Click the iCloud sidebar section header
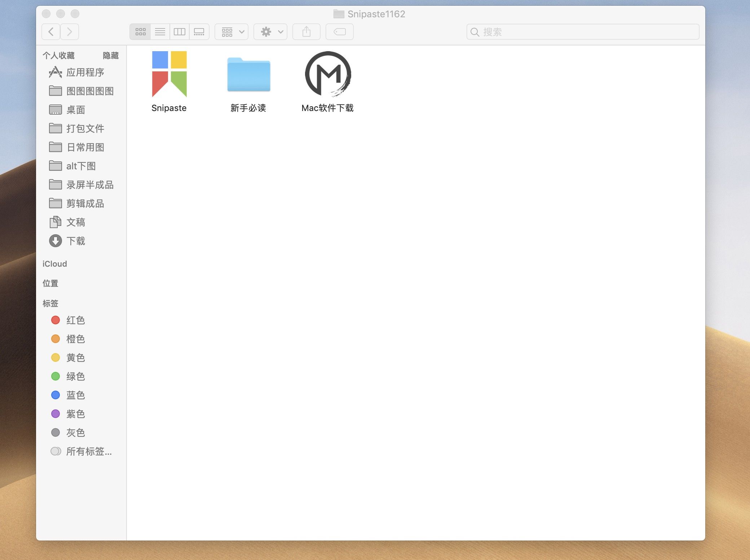This screenshot has width=750, height=560. pyautogui.click(x=55, y=264)
